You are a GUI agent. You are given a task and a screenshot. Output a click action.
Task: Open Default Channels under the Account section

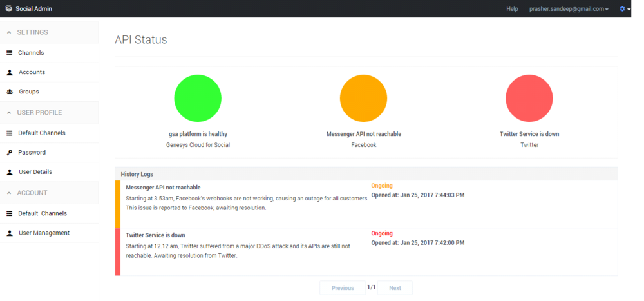pos(43,213)
